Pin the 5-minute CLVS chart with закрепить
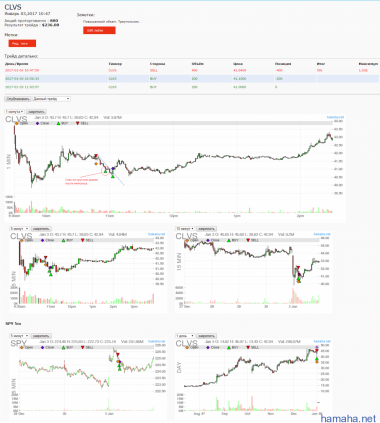 click(x=41, y=229)
